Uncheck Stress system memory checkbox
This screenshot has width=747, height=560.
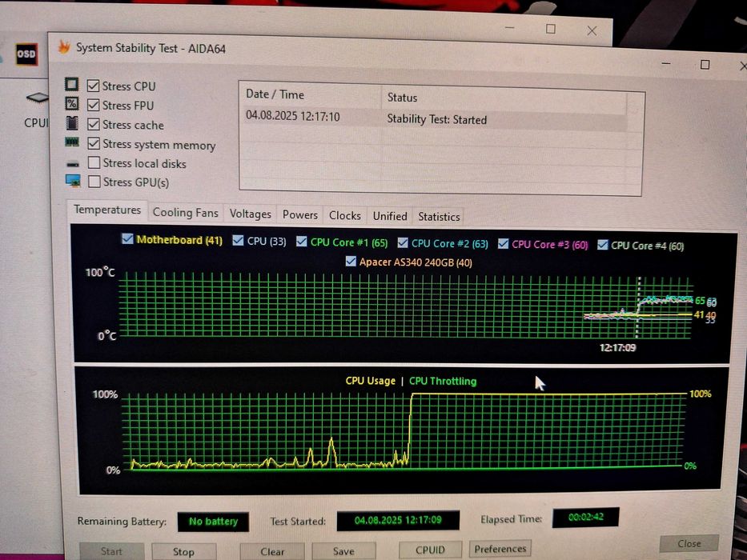(94, 143)
